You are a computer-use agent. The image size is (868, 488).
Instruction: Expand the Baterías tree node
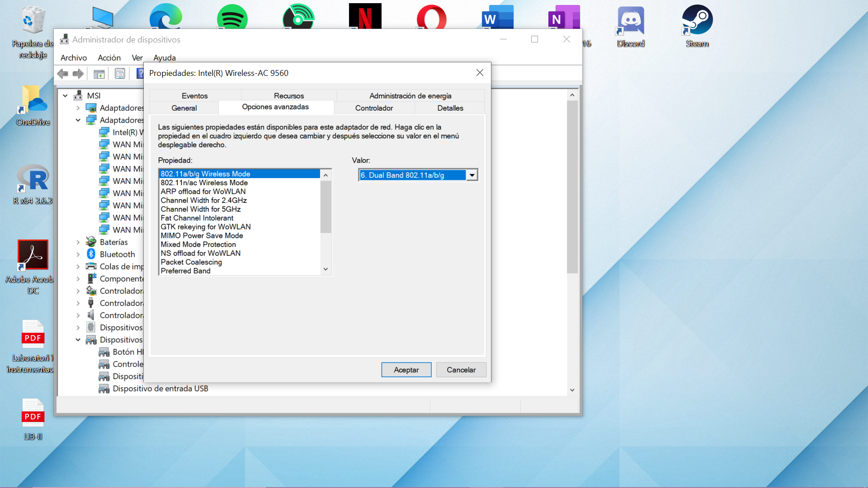click(78, 242)
